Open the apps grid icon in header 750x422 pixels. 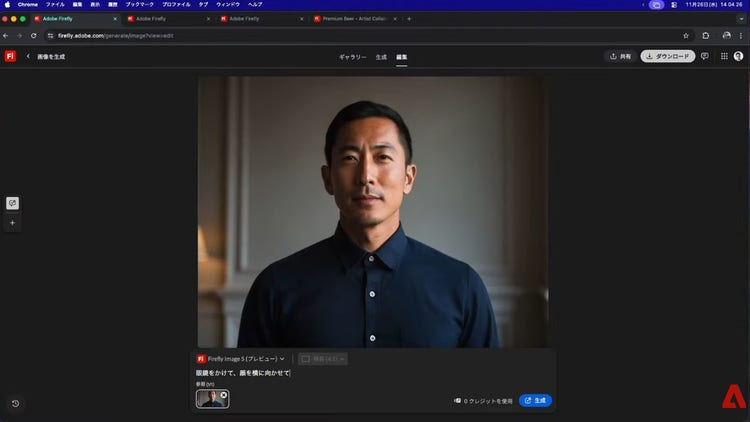(x=723, y=56)
